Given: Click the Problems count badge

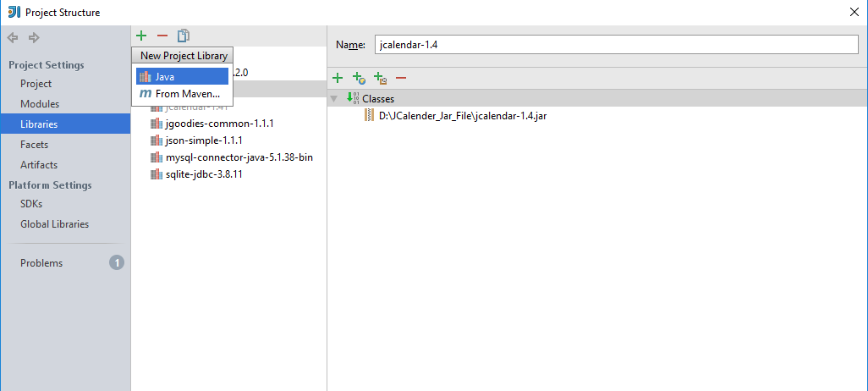Looking at the screenshot, I should point(117,262).
